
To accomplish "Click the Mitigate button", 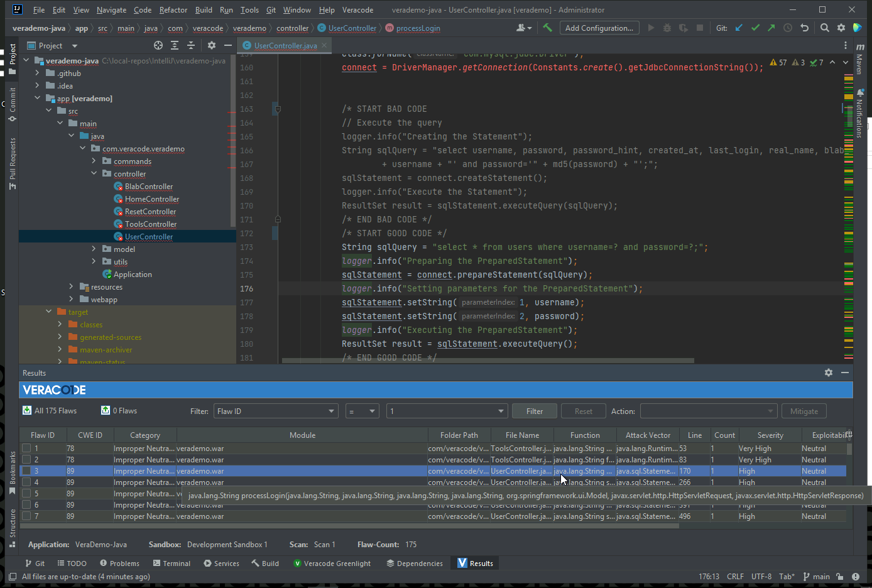I will click(804, 411).
